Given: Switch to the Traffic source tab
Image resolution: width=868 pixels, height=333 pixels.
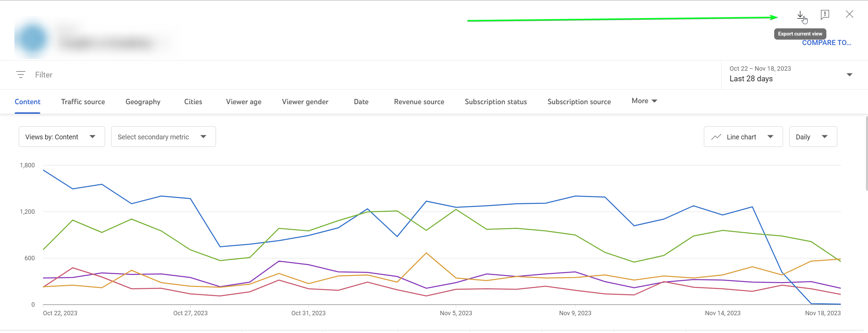Looking at the screenshot, I should (83, 102).
